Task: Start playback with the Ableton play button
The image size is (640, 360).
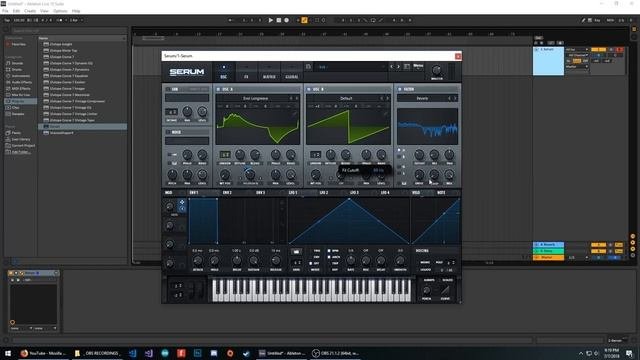Action: click(x=271, y=20)
